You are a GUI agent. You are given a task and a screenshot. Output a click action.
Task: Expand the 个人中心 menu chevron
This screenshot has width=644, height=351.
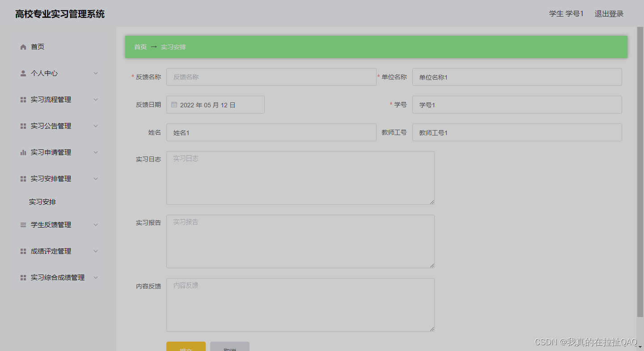[95, 73]
